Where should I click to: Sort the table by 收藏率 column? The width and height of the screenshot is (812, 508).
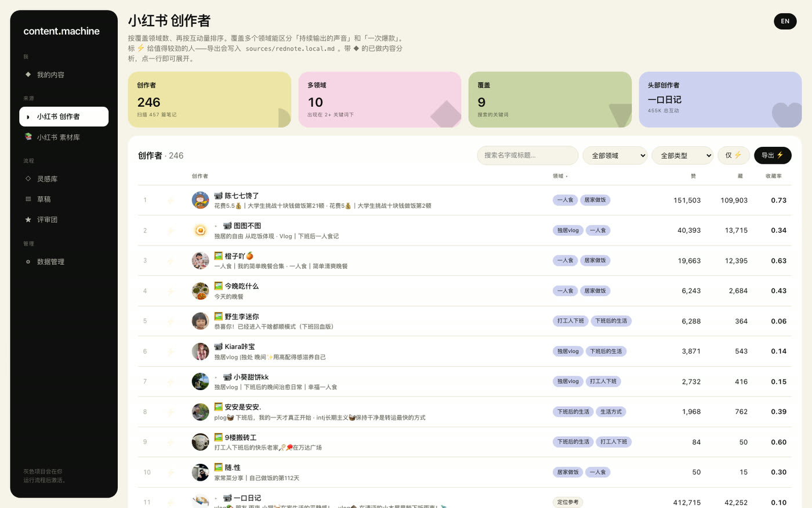[x=774, y=176]
